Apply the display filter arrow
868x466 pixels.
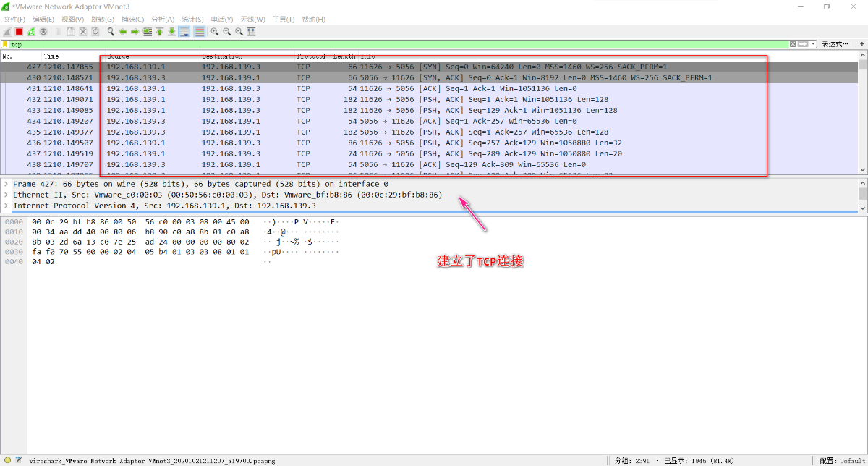[803, 44]
